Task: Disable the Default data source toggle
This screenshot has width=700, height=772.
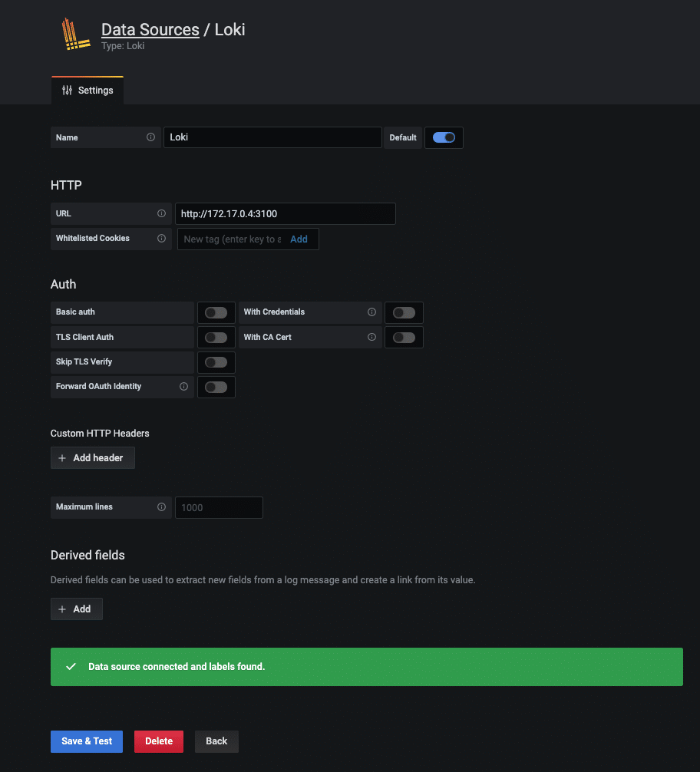Action: point(444,137)
